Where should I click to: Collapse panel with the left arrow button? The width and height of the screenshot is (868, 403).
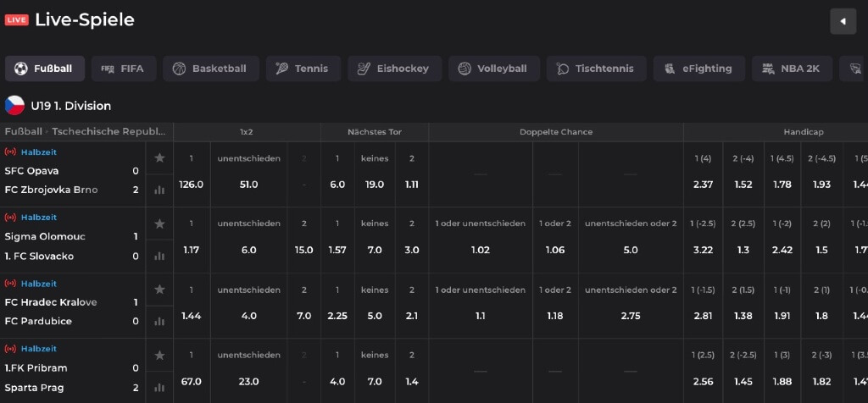tap(843, 21)
